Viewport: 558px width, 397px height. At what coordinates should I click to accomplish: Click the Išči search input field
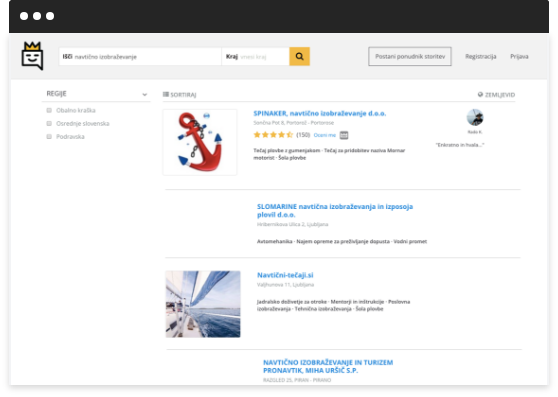140,57
